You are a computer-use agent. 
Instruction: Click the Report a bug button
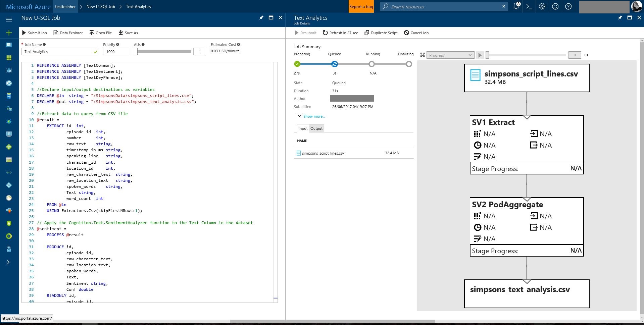[361, 6]
